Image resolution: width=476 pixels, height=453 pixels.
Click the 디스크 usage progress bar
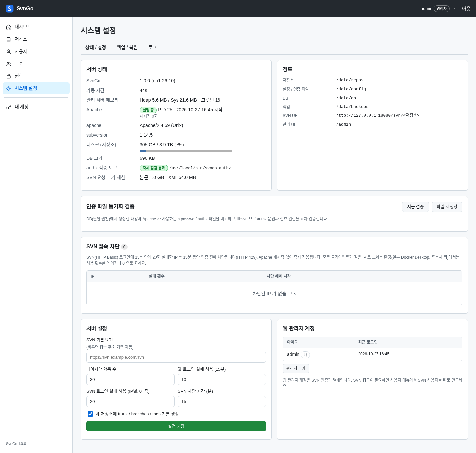186,151
